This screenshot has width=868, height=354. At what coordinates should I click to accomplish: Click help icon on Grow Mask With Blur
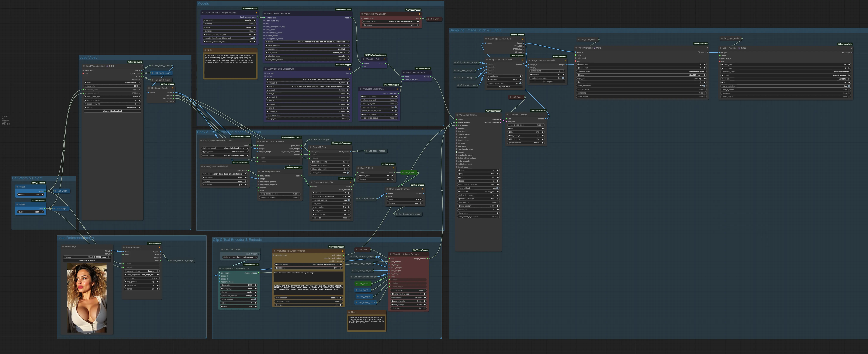[351, 182]
